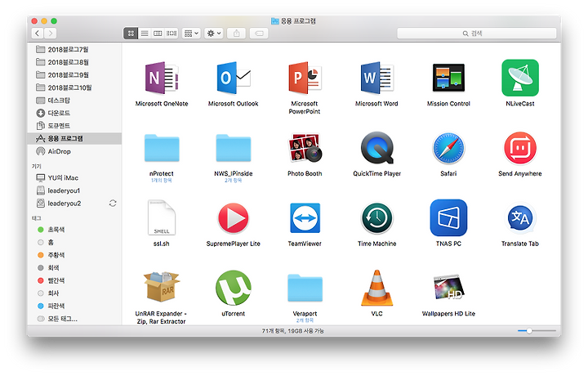Switch to icon view mode
The width and height of the screenshot is (588, 376).
click(131, 34)
